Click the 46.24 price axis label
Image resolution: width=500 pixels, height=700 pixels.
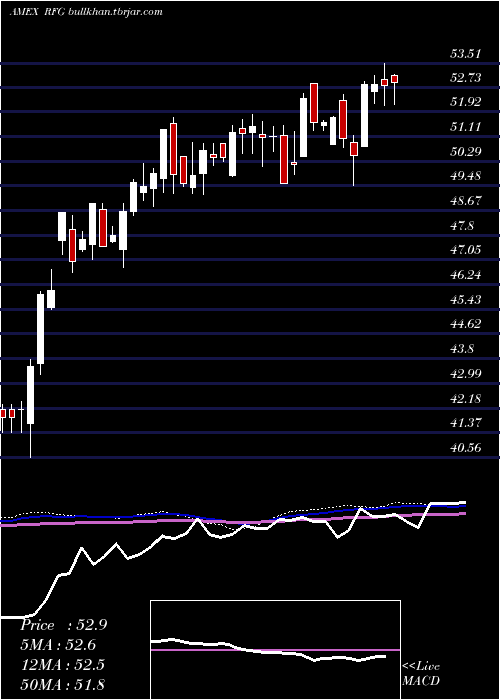(x=466, y=275)
